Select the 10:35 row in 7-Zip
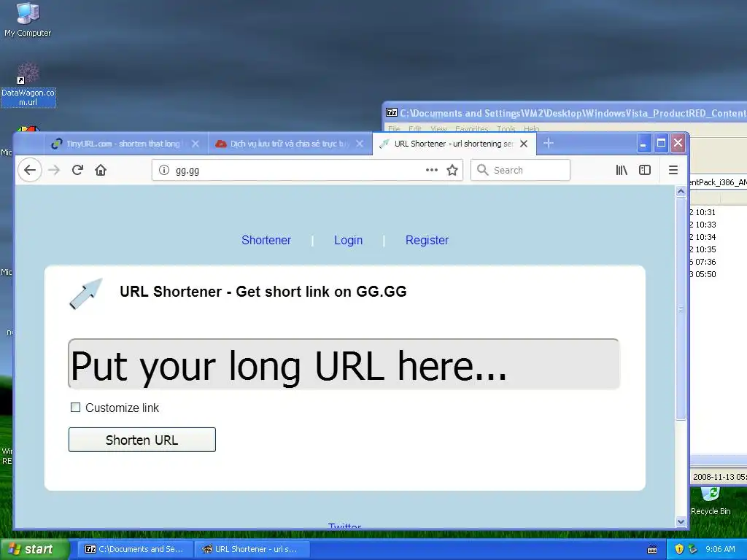747x560 pixels. pyautogui.click(x=718, y=249)
